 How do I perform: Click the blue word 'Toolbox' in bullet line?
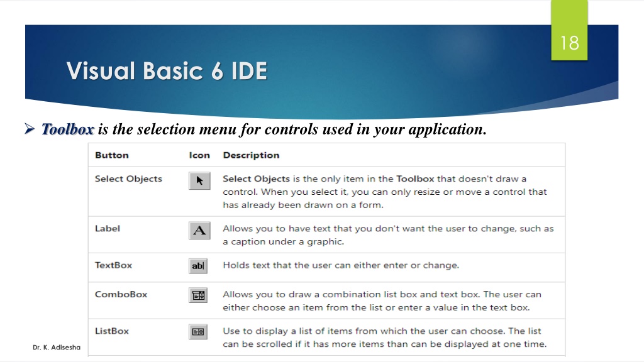coord(67,129)
